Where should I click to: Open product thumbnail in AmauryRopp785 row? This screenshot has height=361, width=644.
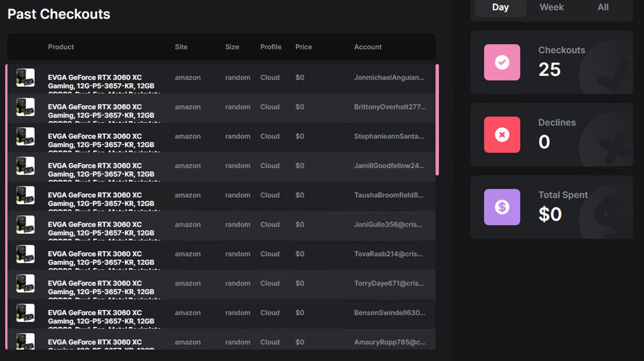25,341
